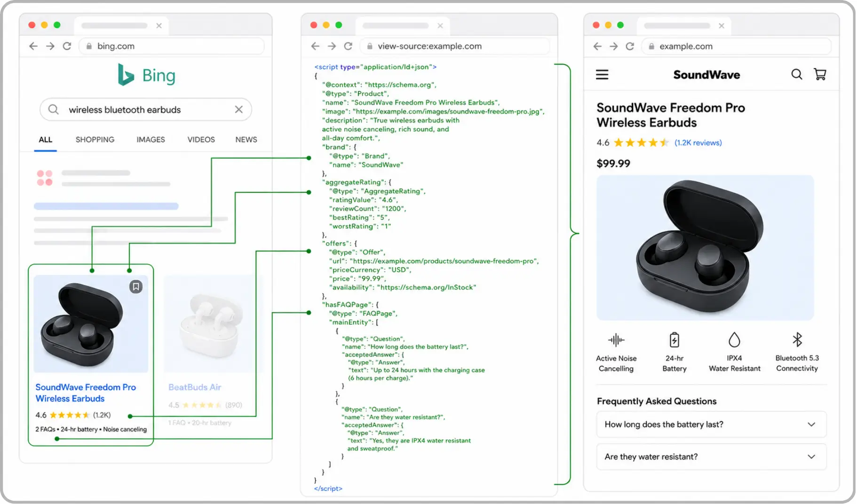Click the magnifier icon in the Bing search box

tap(54, 110)
